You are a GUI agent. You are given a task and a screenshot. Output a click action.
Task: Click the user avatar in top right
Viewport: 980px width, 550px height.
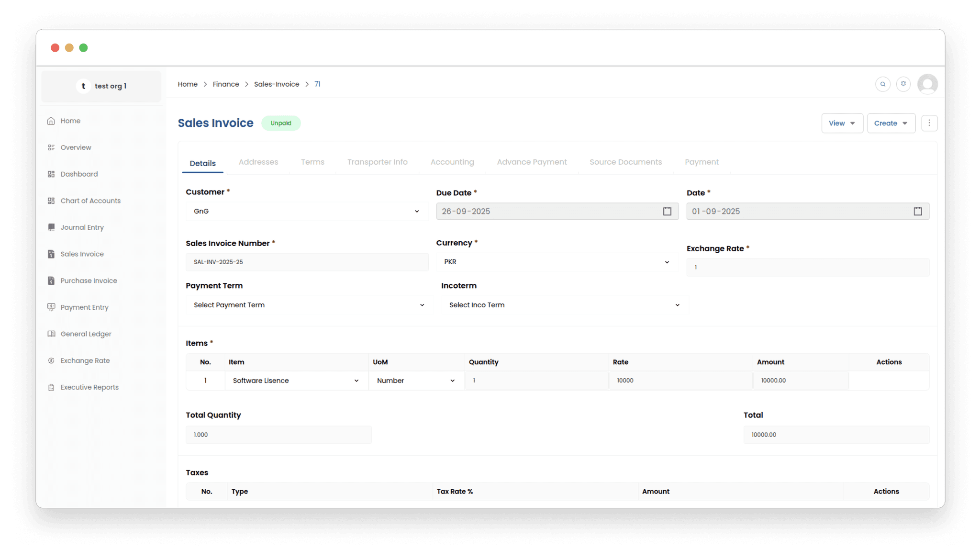(927, 84)
